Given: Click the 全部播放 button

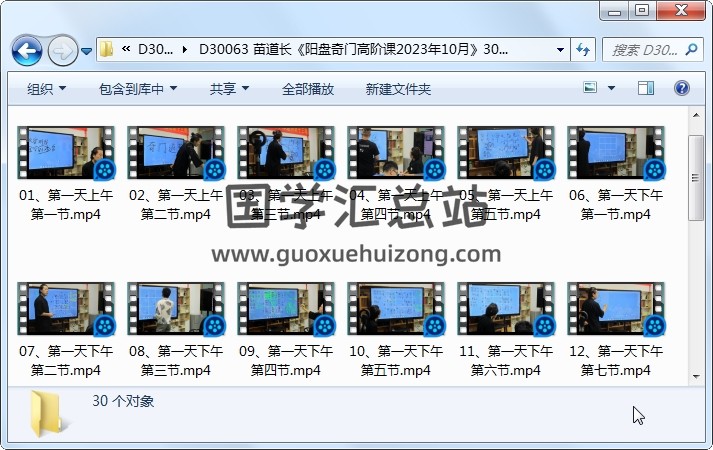Looking at the screenshot, I should 308,89.
